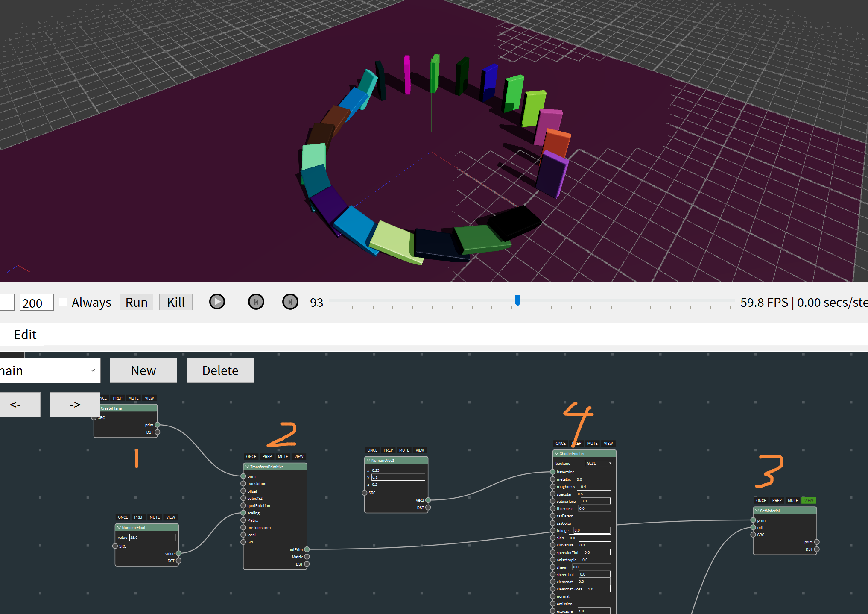The width and height of the screenshot is (868, 614).
Task: Click the NumericFloat value field 15.0
Action: click(152, 537)
